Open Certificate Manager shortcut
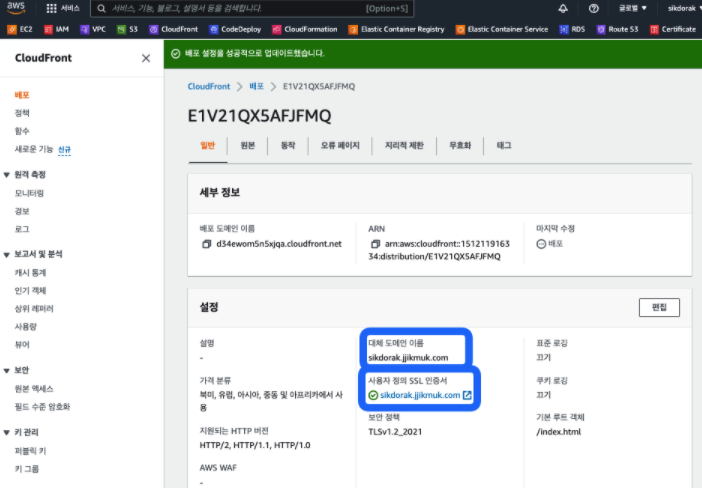Screen dimensions: 702x488 673,30
